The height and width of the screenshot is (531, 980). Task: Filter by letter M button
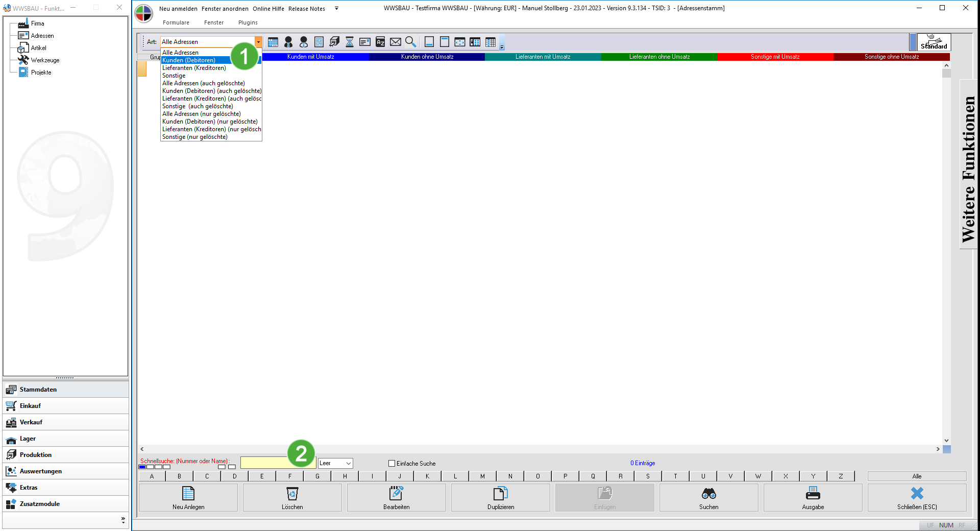click(482, 476)
